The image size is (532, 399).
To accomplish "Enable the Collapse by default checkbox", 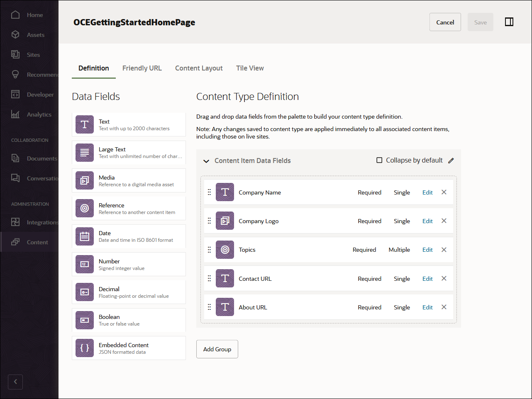I will coord(378,160).
